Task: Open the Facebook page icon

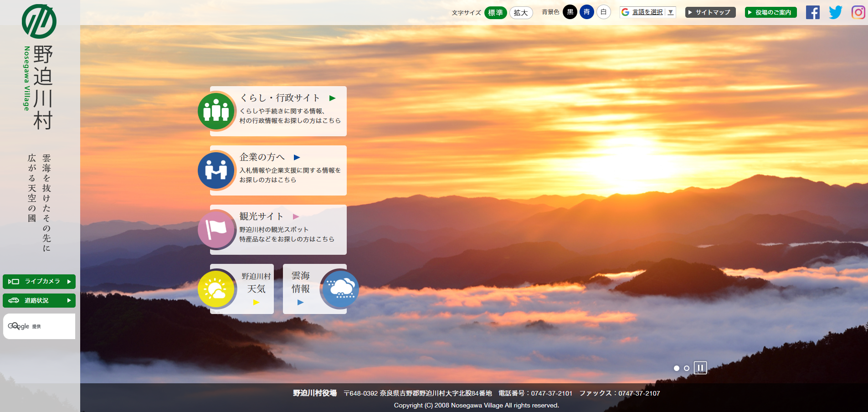Action: coord(812,12)
